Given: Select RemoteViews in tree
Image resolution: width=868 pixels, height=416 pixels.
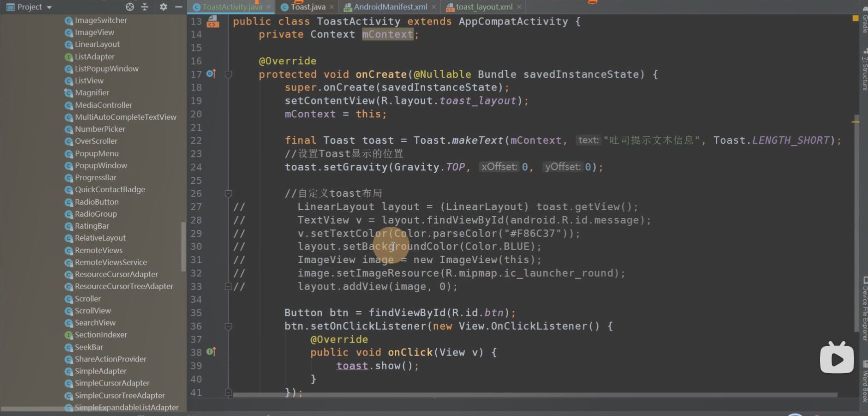Looking at the screenshot, I should [x=93, y=251].
